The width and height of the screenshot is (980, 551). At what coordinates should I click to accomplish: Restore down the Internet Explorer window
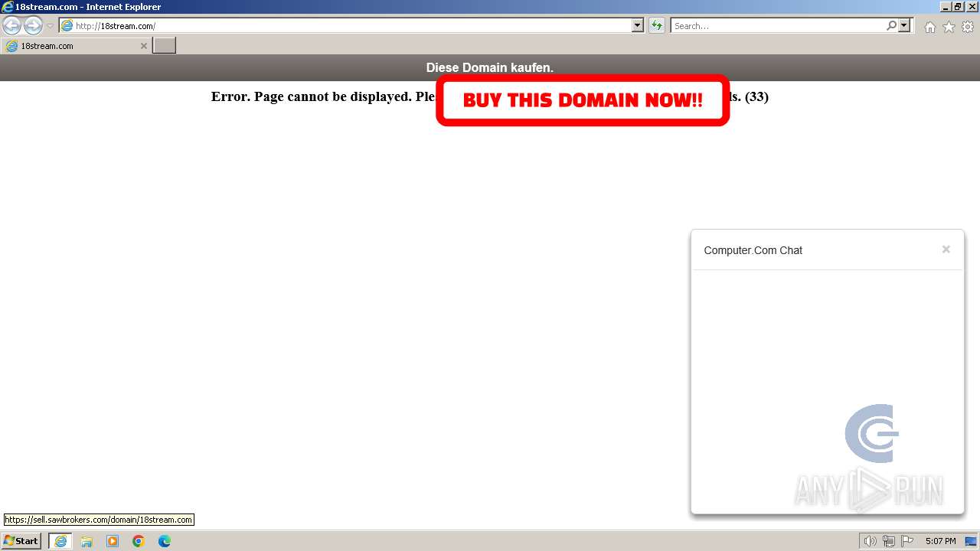point(958,7)
